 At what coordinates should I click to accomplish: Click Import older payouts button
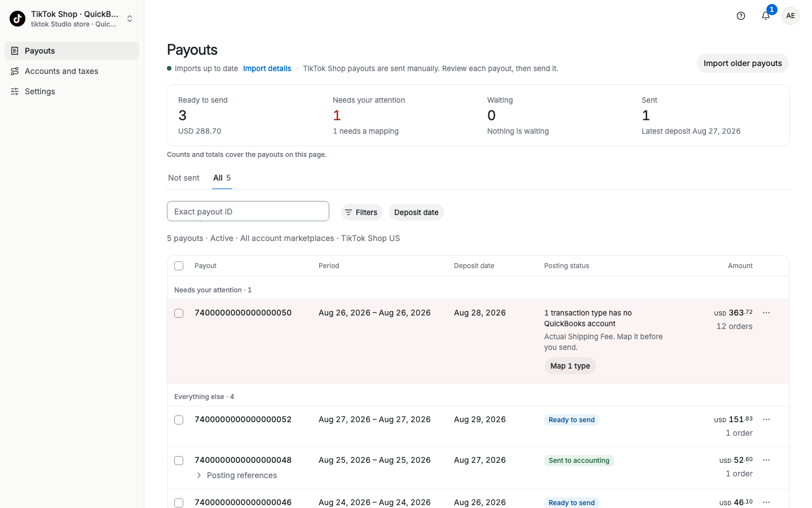coord(743,63)
